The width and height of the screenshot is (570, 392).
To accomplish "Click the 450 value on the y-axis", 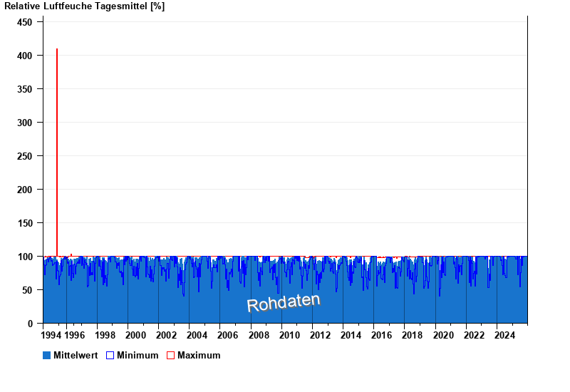I will pos(24,22).
